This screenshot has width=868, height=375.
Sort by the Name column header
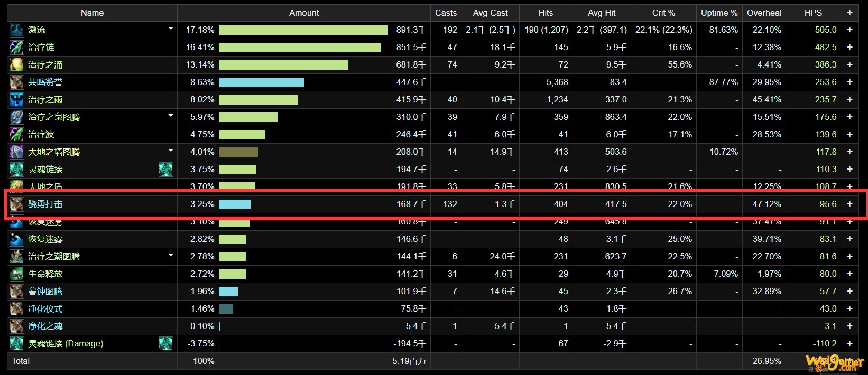coord(93,13)
